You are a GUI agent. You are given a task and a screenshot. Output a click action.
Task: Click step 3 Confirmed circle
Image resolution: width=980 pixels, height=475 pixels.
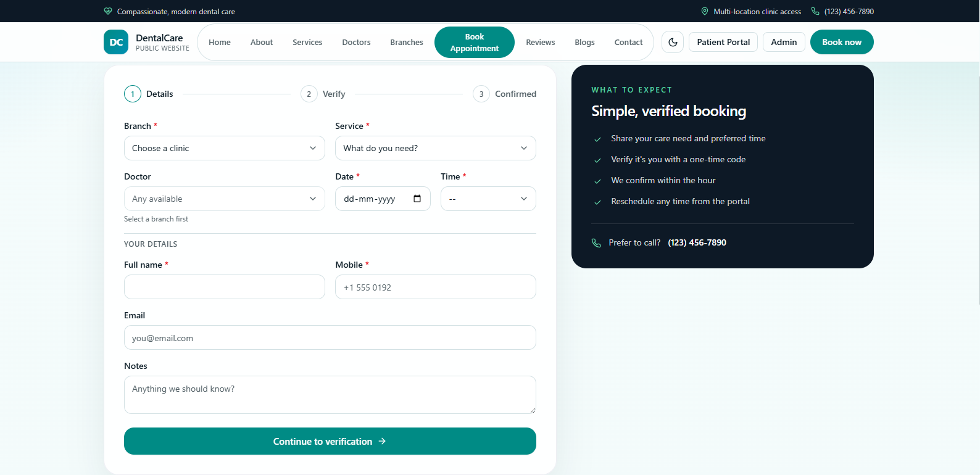[x=481, y=94]
